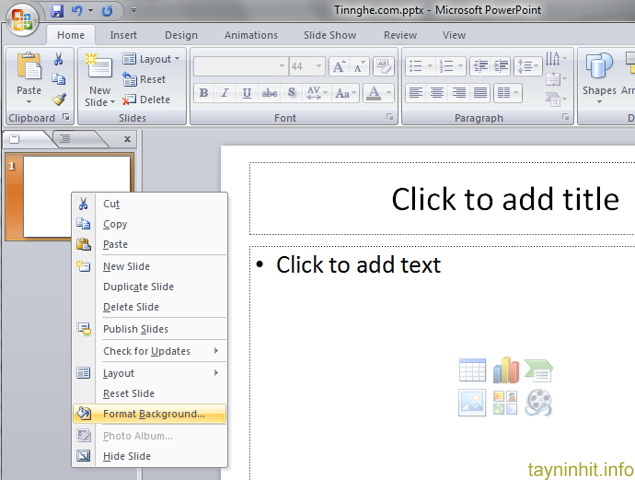Open the font size dropdown
The height and width of the screenshot is (480, 635).
pos(319,67)
